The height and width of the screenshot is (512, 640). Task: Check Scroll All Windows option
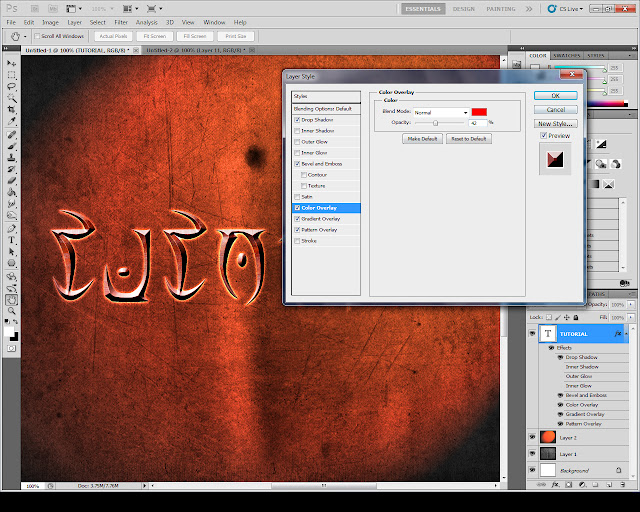click(x=37, y=36)
